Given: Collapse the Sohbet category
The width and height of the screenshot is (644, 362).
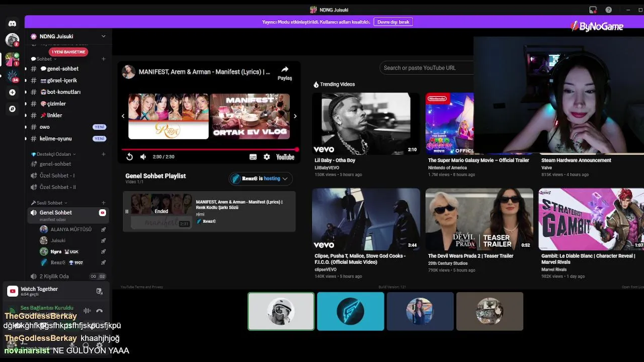Looking at the screenshot, I should 44,59.
